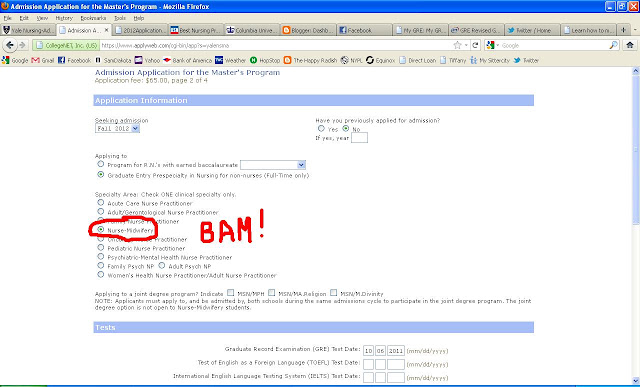Open the tab list dropdown arrow

635,30
